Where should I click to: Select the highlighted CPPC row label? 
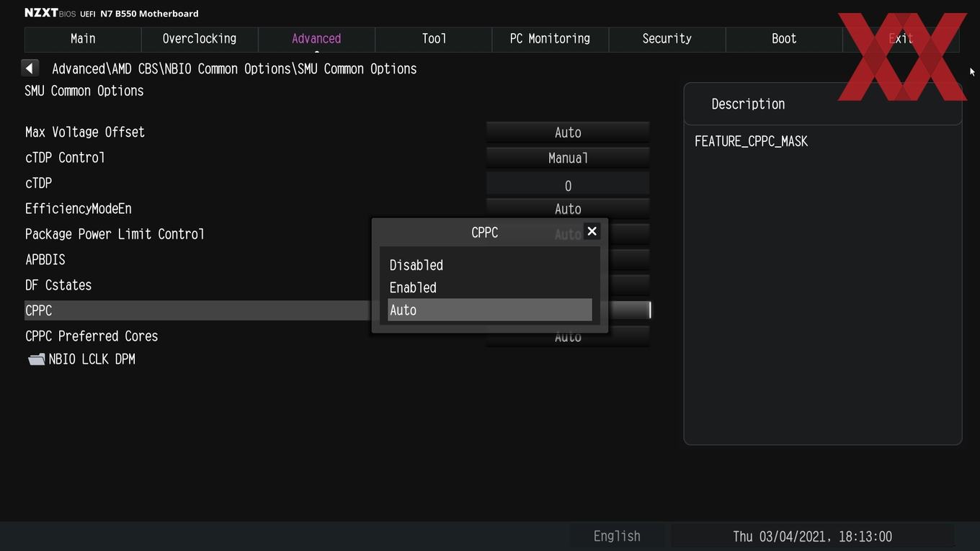click(39, 310)
